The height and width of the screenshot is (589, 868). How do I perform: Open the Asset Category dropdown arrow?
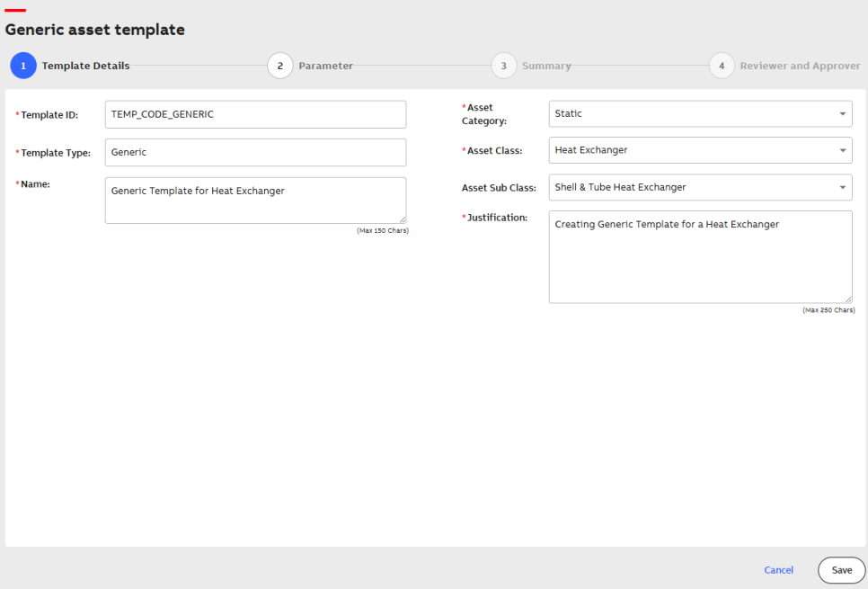(843, 113)
